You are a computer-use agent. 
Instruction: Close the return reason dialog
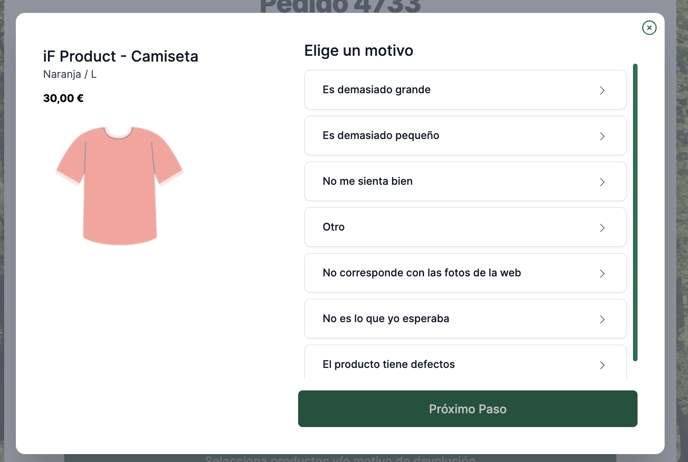pyautogui.click(x=649, y=28)
